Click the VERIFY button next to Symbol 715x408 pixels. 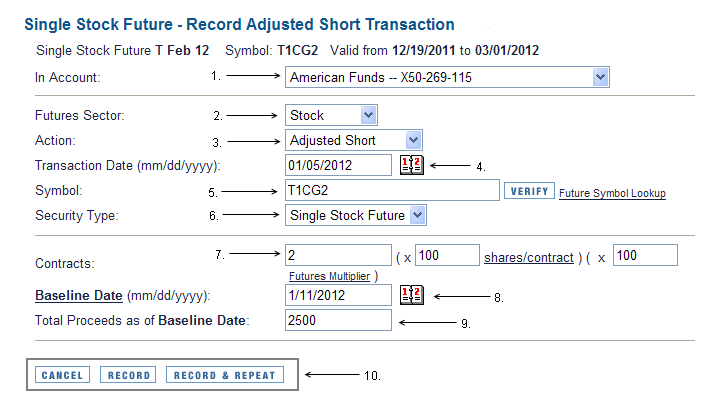click(x=529, y=191)
